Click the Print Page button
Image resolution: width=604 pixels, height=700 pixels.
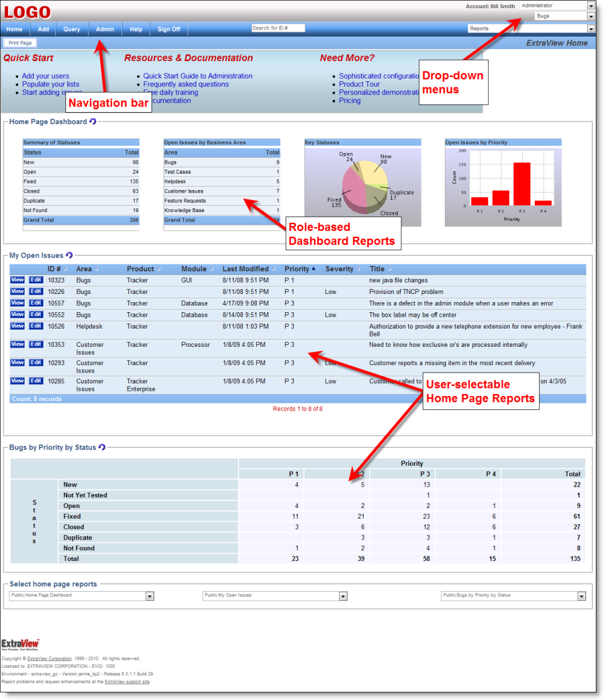(20, 42)
